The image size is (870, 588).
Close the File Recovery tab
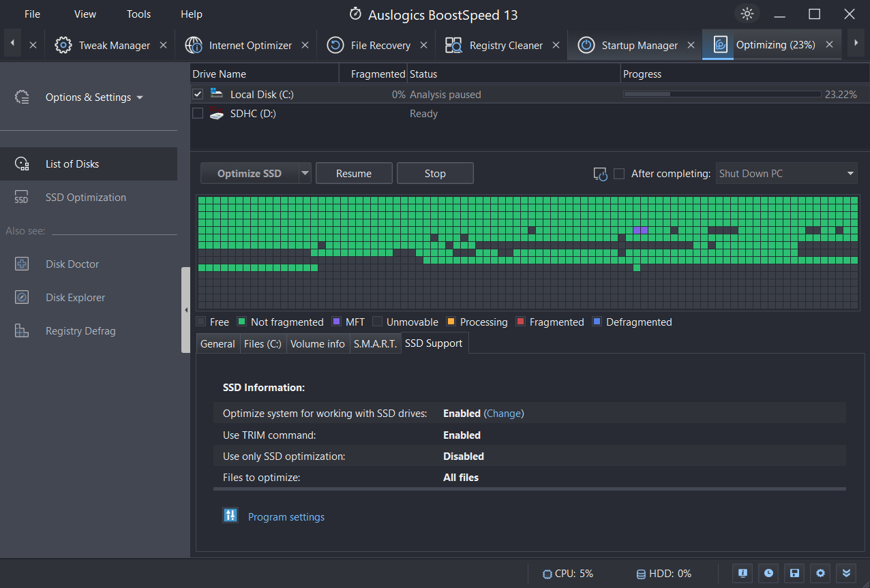click(423, 45)
